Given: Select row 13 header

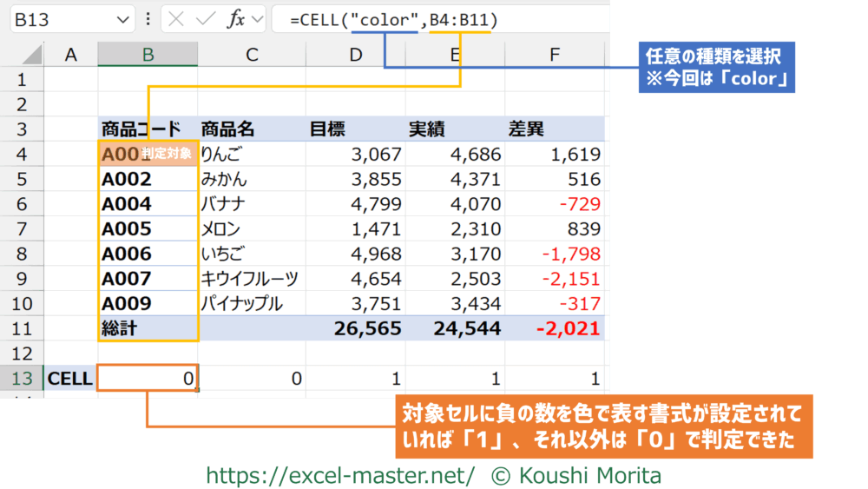Looking at the screenshot, I should click(22, 379).
